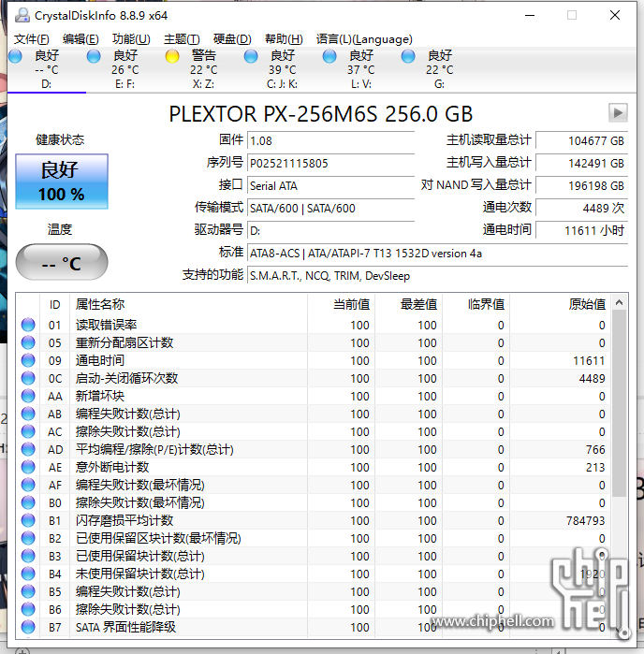Click the 当前值 column header

[341, 304]
